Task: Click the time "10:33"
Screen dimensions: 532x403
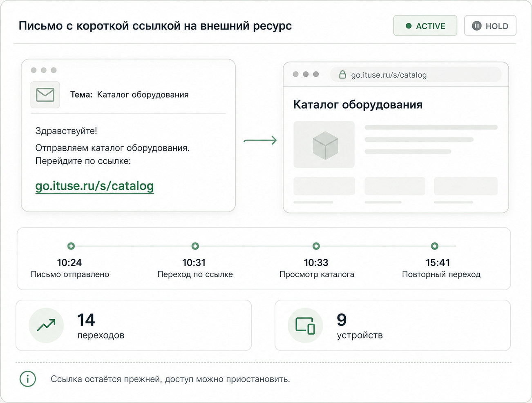Action: [x=316, y=263]
